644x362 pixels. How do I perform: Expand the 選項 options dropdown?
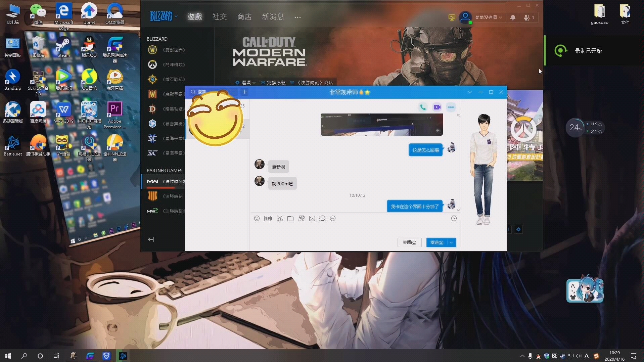(245, 83)
